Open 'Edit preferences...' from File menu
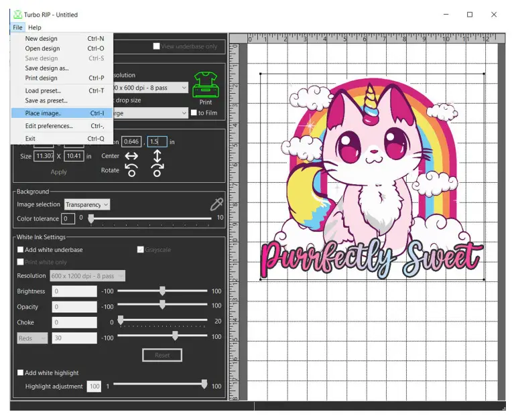The height and width of the screenshot is (420, 514). (x=62, y=126)
